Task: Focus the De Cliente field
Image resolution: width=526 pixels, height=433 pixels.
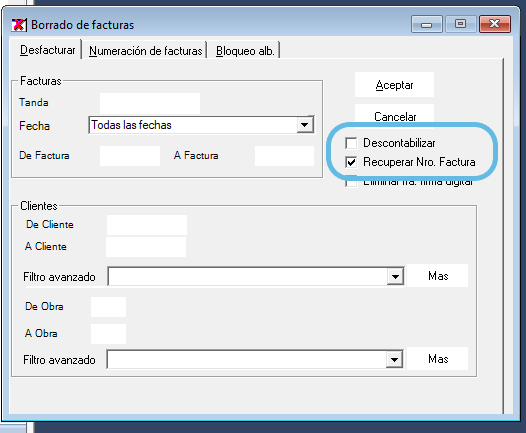Action: pyautogui.click(x=147, y=225)
